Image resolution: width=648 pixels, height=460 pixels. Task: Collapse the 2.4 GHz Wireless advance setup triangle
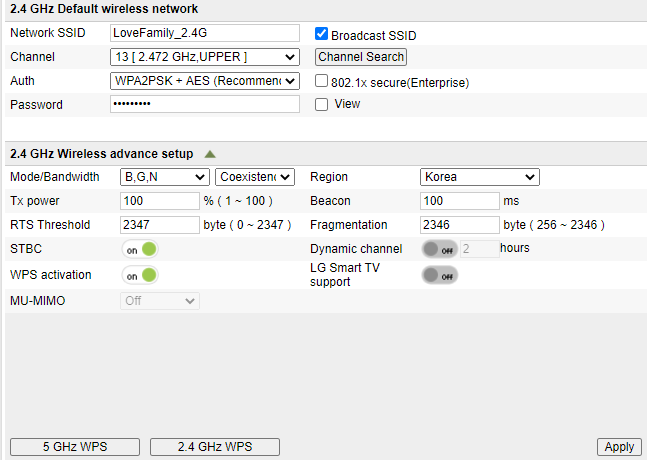210,154
